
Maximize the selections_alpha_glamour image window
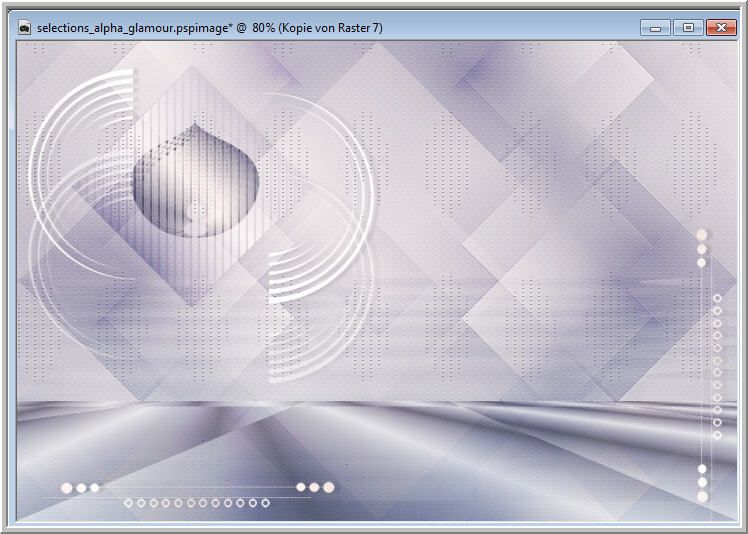tap(688, 28)
